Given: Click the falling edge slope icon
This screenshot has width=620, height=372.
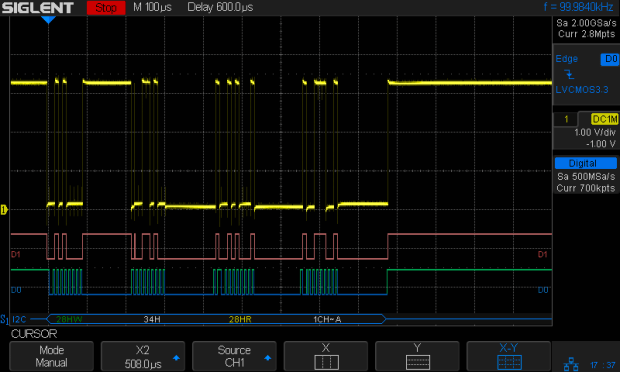Looking at the screenshot, I should pyautogui.click(x=569, y=74).
